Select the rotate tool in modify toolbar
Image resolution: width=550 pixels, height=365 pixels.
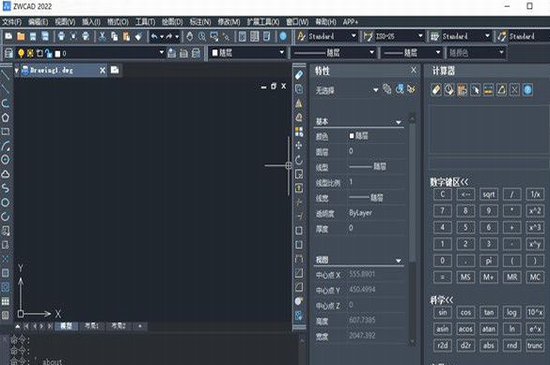299,160
